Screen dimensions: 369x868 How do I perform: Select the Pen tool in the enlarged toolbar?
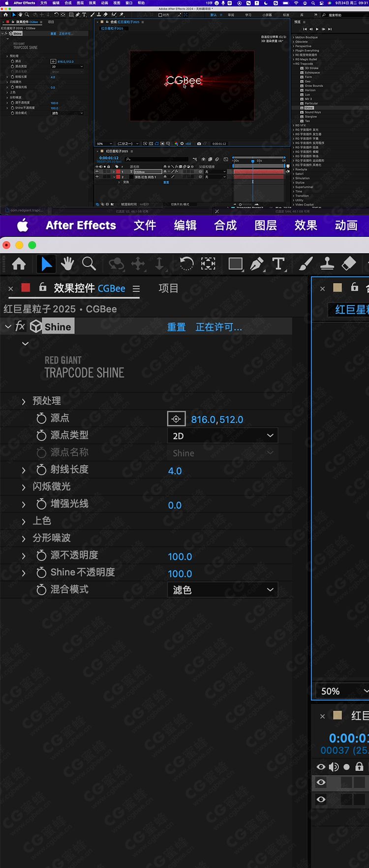coord(257,264)
